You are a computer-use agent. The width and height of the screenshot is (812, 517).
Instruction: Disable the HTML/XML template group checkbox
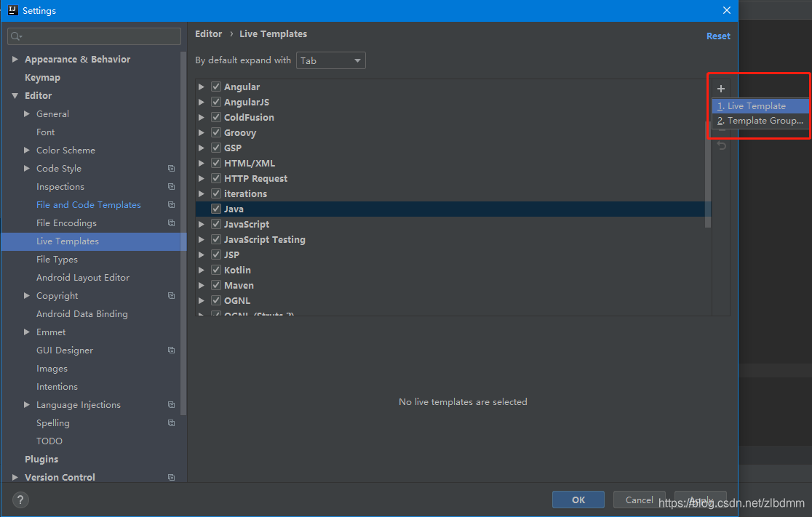[x=216, y=163]
